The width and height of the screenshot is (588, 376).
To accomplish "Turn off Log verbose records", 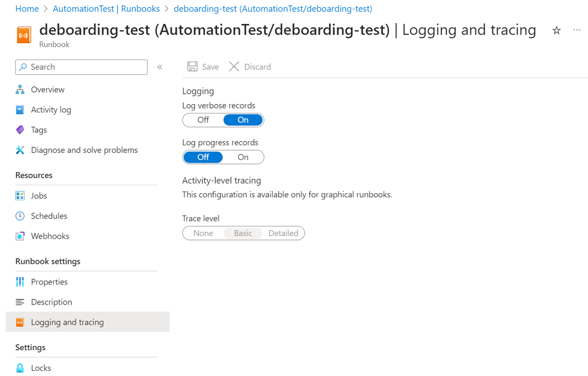I will pyautogui.click(x=203, y=120).
